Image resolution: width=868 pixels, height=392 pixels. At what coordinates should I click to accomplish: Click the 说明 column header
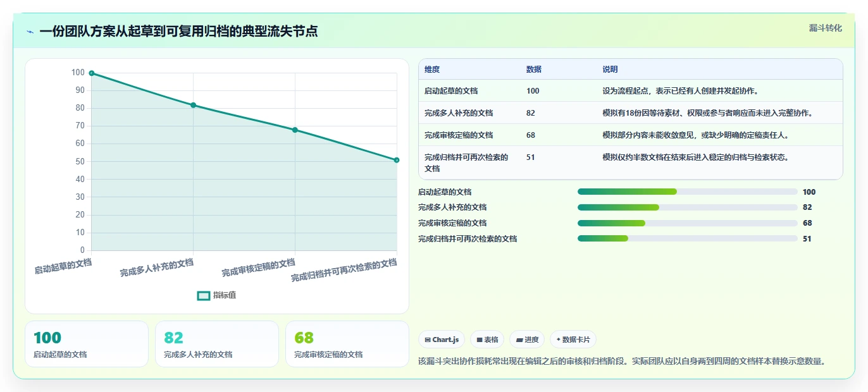point(610,70)
